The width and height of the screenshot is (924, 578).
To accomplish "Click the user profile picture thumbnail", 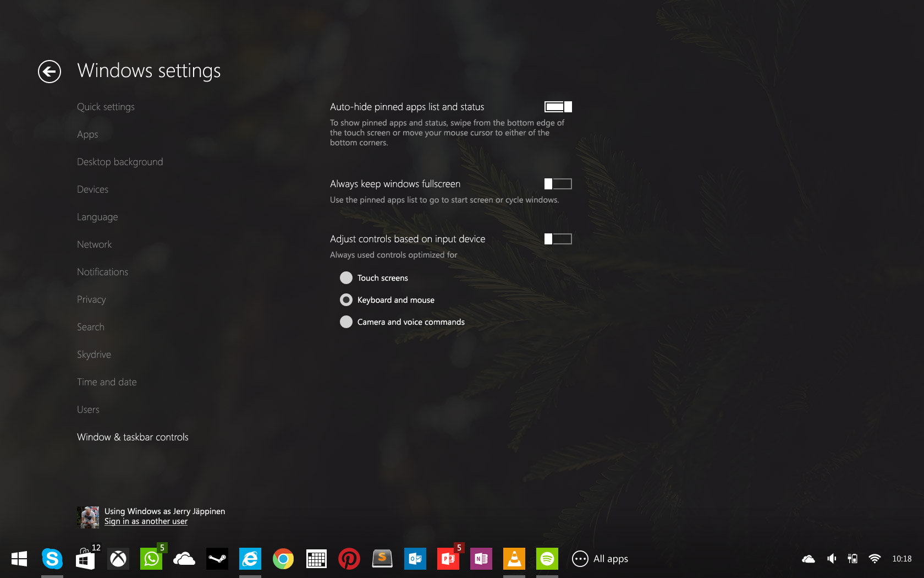I will pyautogui.click(x=88, y=517).
